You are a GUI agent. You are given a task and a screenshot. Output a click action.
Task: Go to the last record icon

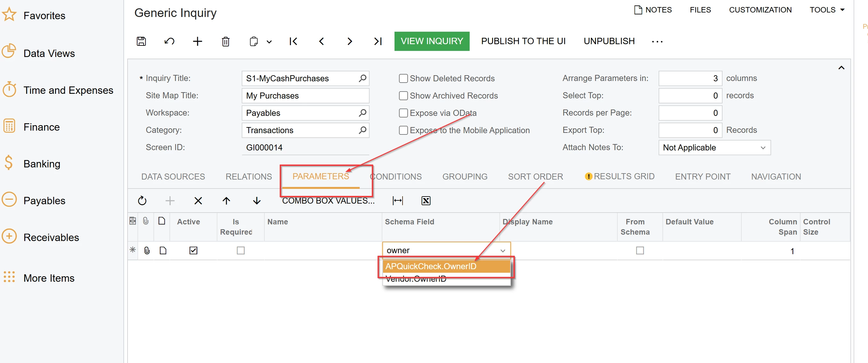(x=378, y=41)
